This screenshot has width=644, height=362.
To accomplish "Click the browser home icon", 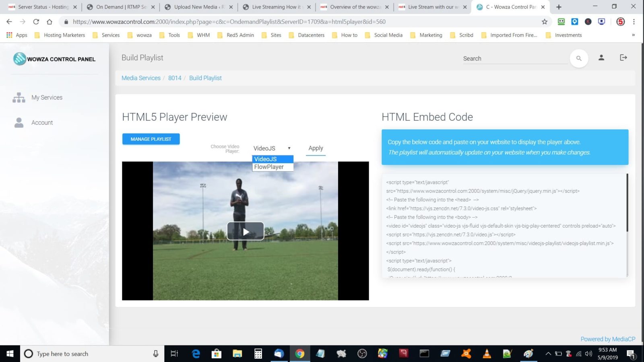I will point(49,22).
